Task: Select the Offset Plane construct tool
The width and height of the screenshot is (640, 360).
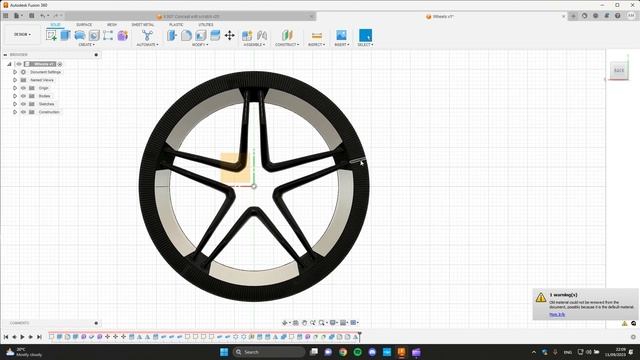Action: [x=287, y=36]
